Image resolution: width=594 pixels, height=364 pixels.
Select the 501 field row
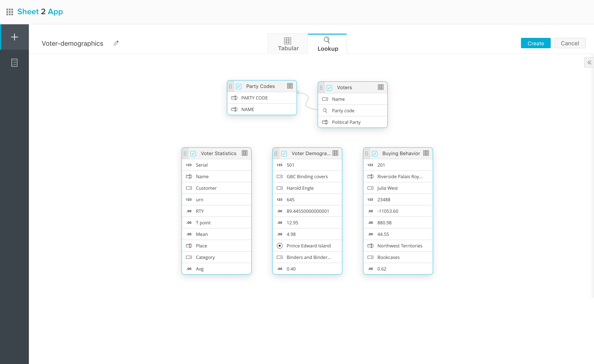coord(307,165)
